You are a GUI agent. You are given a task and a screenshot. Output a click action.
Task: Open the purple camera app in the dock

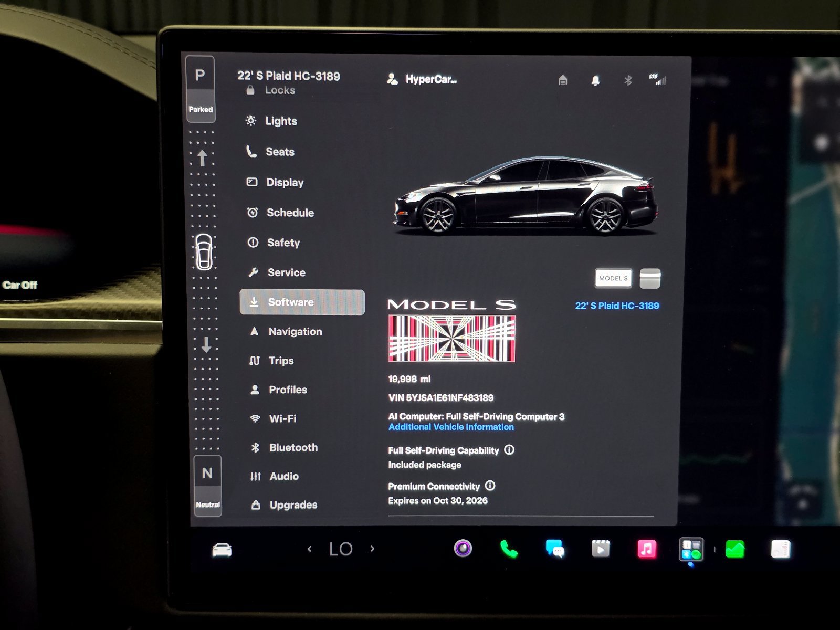463,549
